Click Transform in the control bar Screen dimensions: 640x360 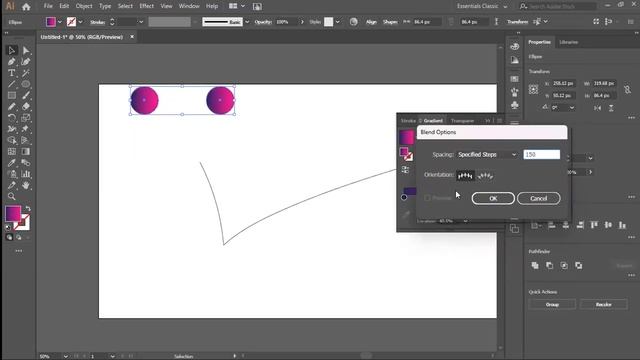(x=518, y=22)
